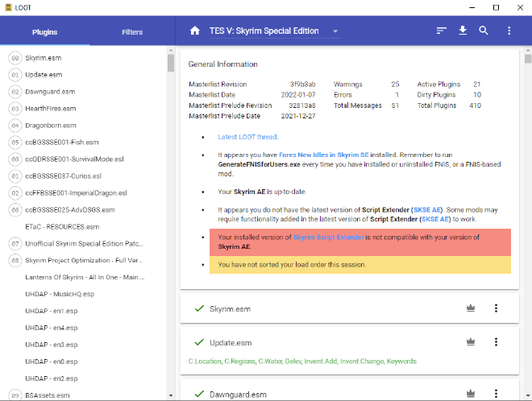Click the crown icon on Update.esm card

click(471, 342)
